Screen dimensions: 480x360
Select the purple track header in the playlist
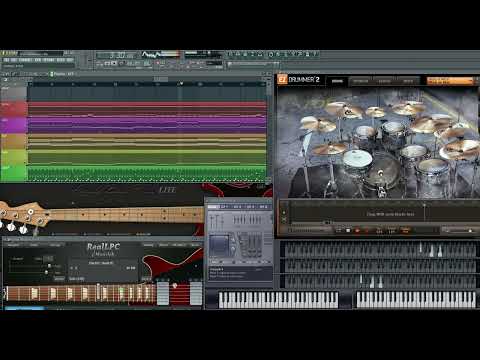pos(13,125)
